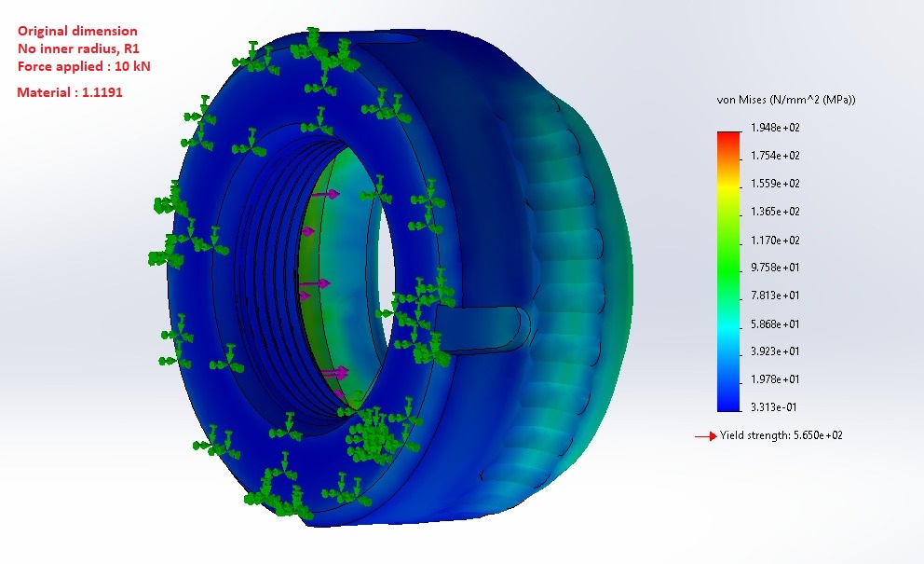Click legend value 3.923e+01
The image size is (924, 564).
(775, 351)
